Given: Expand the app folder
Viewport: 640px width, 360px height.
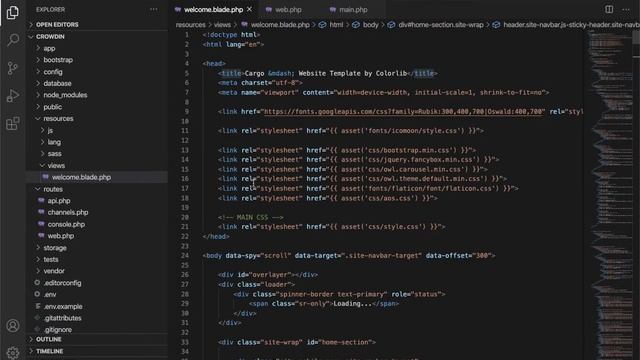Looking at the screenshot, I should coord(49,48).
